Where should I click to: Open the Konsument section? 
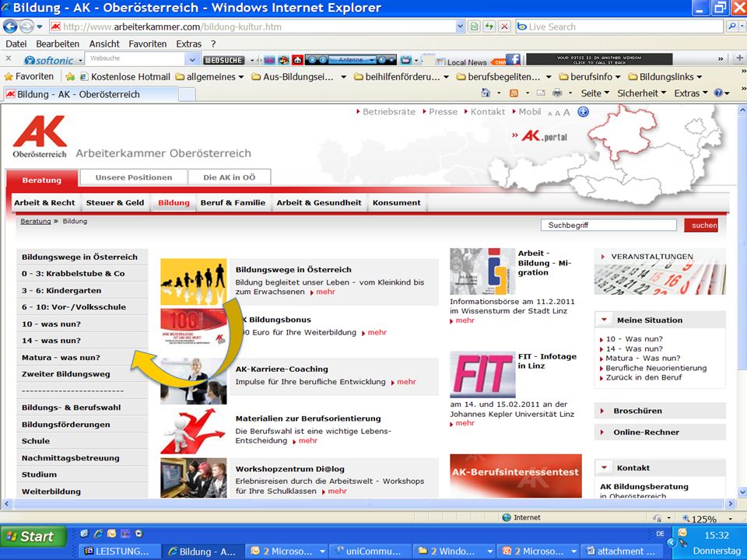[396, 202]
